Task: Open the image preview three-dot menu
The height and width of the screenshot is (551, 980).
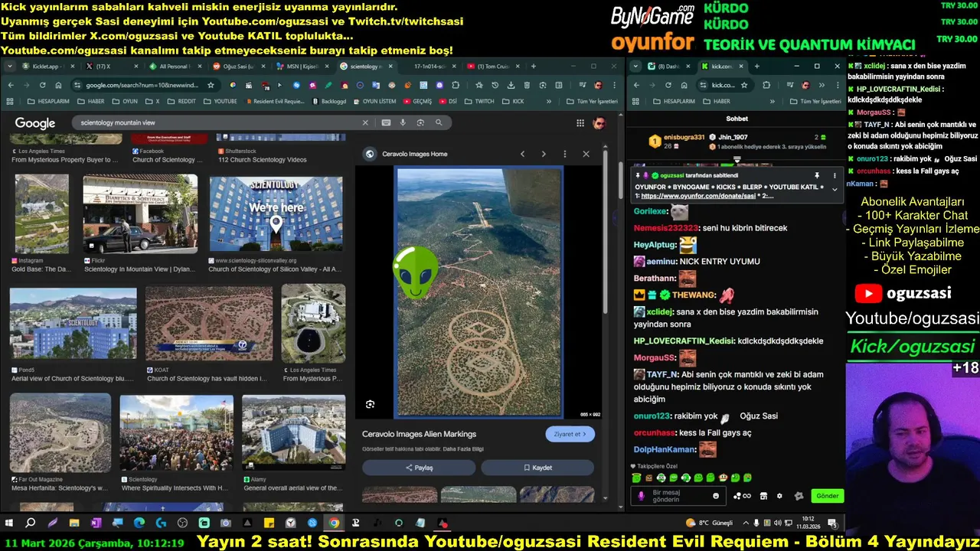Action: (x=565, y=154)
